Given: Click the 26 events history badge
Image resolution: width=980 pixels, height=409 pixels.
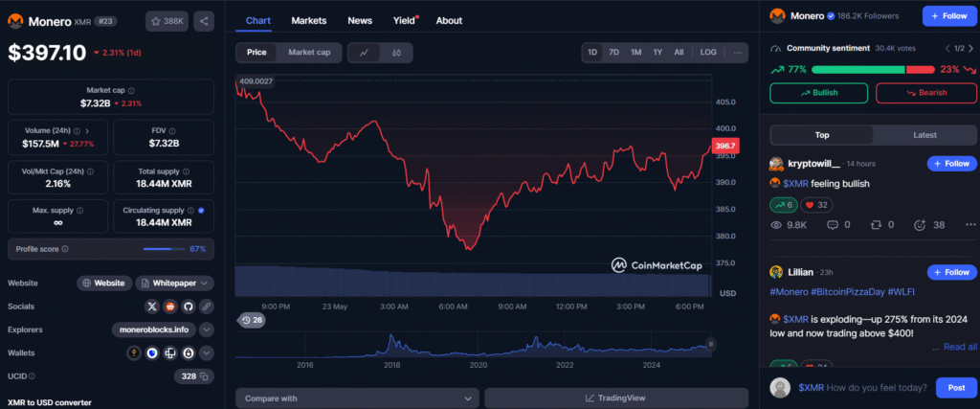Looking at the screenshot, I should [252, 320].
